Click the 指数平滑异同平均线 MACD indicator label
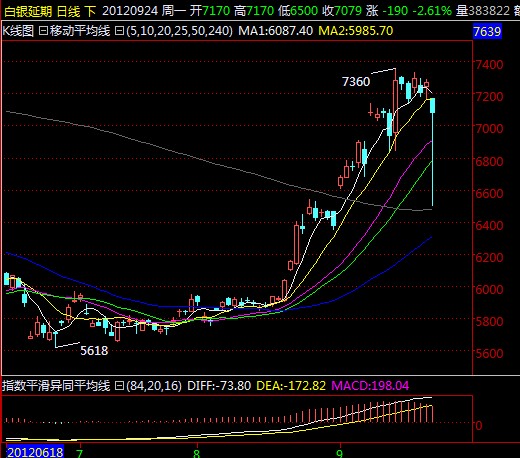520x458 pixels. coord(56,386)
